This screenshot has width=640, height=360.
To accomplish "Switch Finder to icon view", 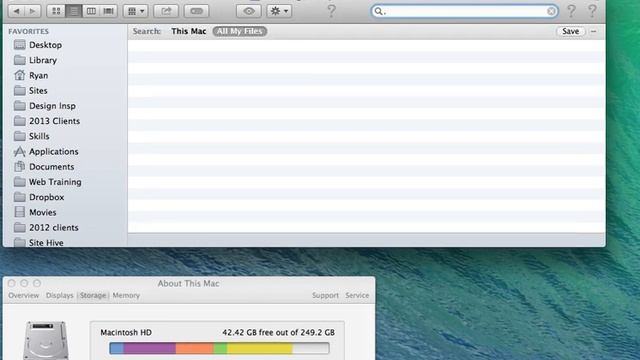I will [x=56, y=11].
